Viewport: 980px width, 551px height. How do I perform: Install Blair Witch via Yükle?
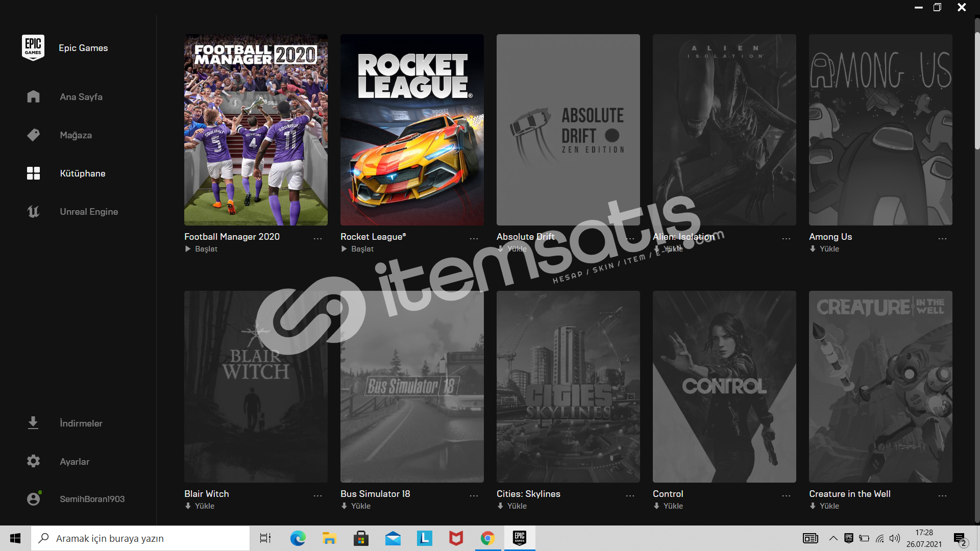pyautogui.click(x=200, y=506)
